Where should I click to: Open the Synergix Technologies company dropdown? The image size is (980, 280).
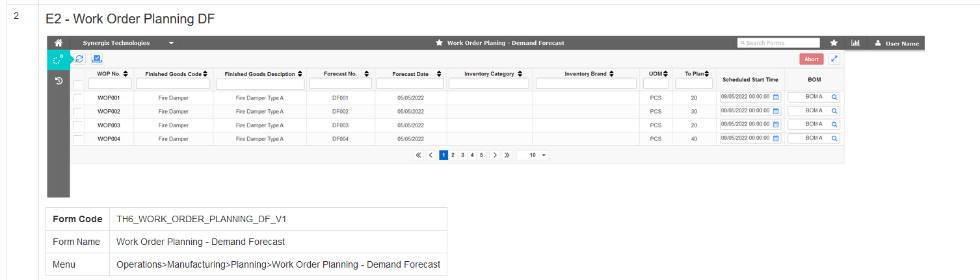click(x=128, y=43)
